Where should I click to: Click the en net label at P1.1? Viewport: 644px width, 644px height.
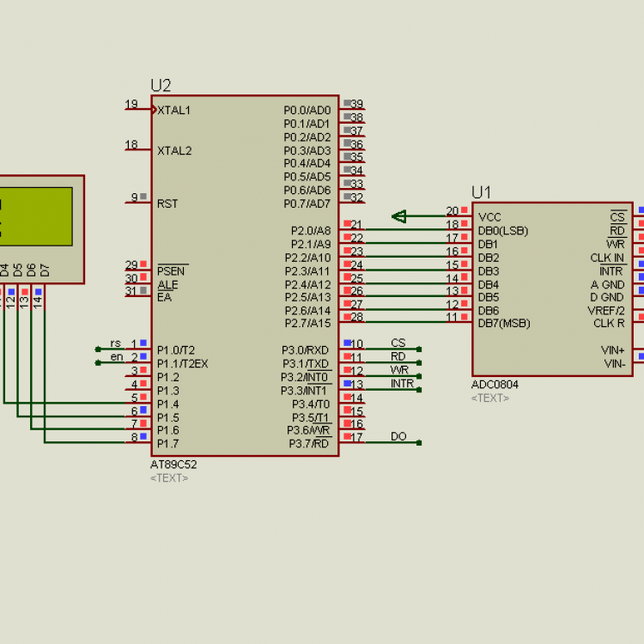click(116, 357)
